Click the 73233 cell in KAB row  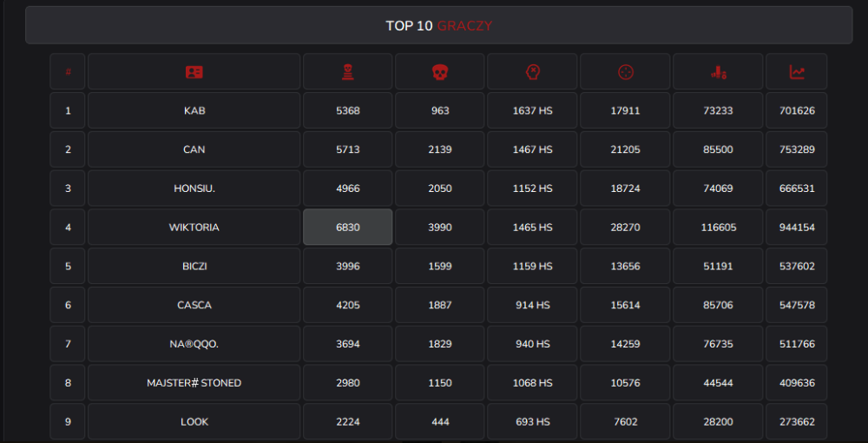[x=718, y=111]
